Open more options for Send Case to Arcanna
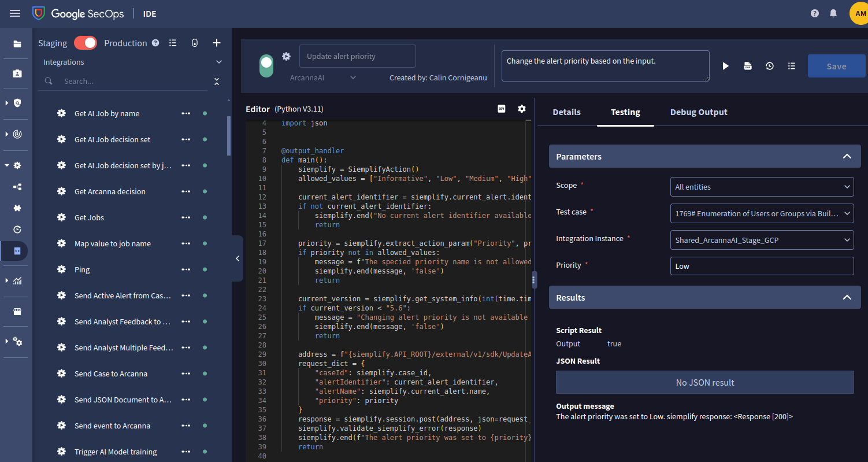 [186, 374]
